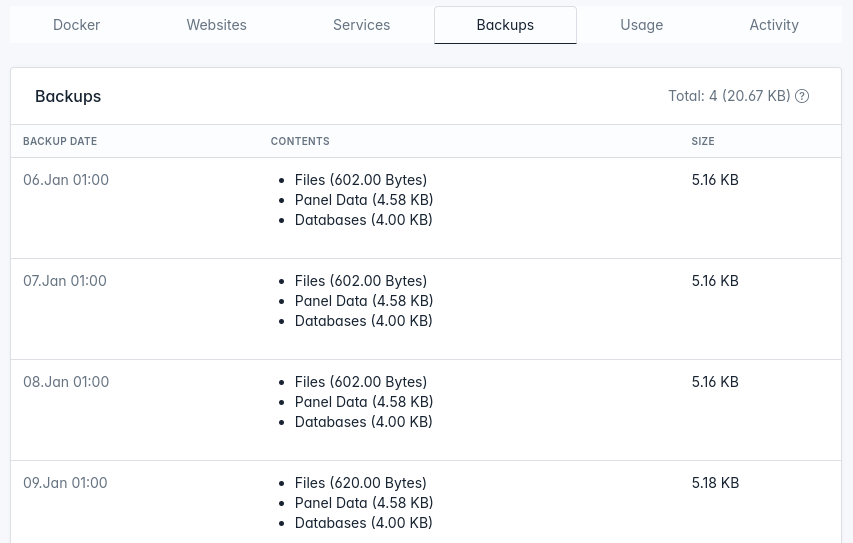Viewport: 853px width, 543px height.
Task: Select the 06.Jan 01:00 backup date
Action: pos(66,180)
